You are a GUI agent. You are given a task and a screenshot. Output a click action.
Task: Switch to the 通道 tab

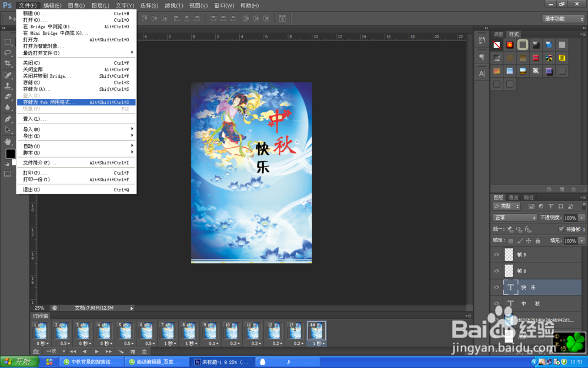tap(513, 197)
